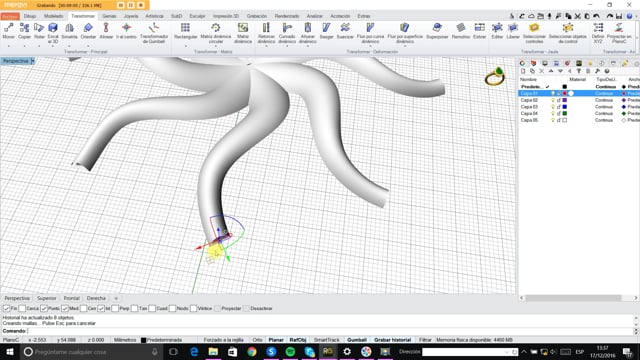Screen dimensions: 640x360
Task: Toggle Orto in the status bar
Action: coord(257,340)
